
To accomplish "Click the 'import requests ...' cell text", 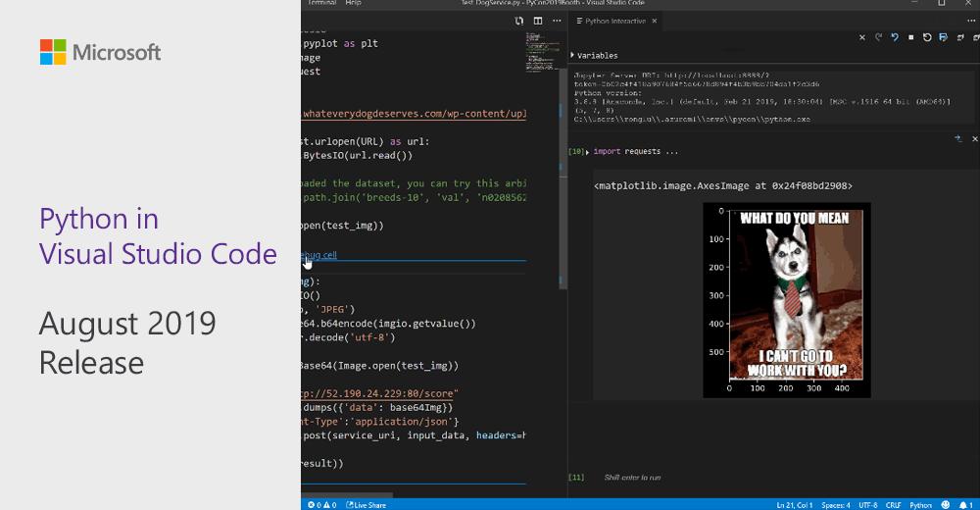I will [636, 151].
